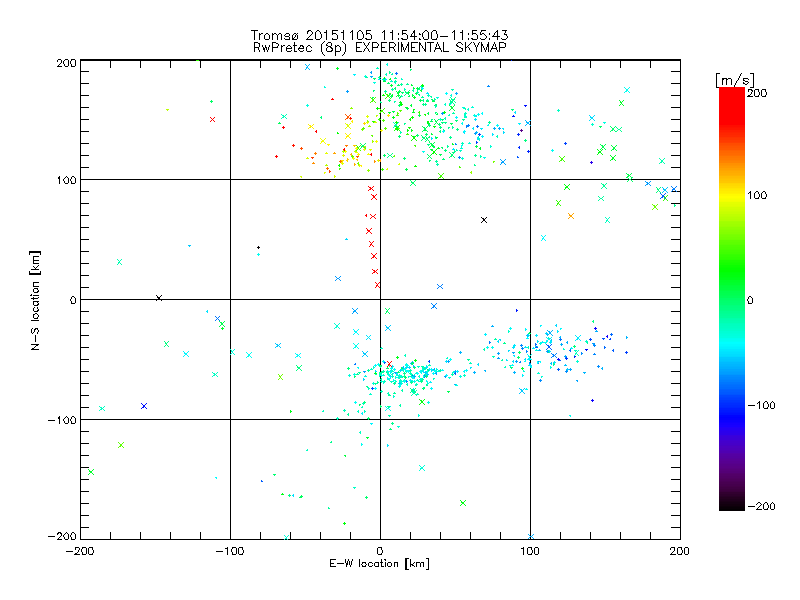Click the y-axis tick label '200'

(x=66, y=63)
